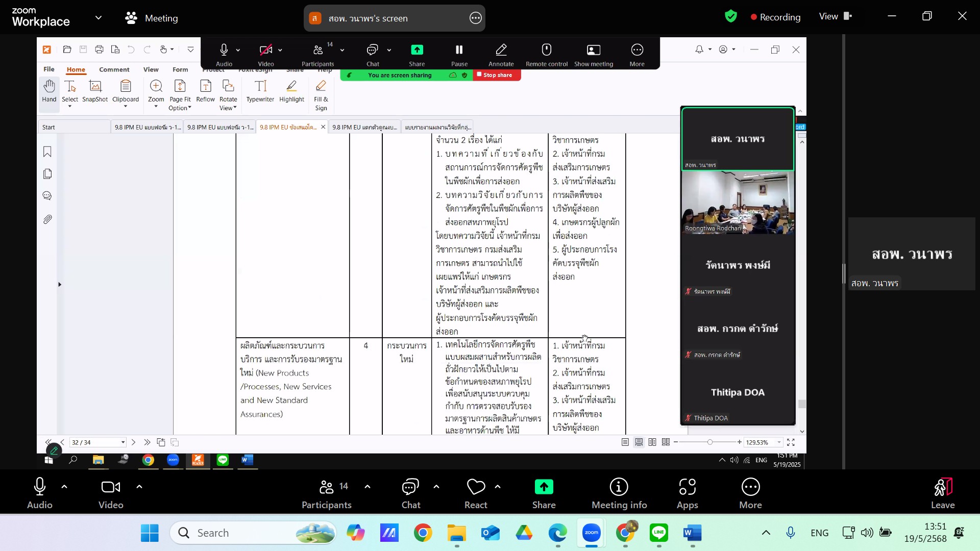Toggle full screen view in reader

click(x=791, y=442)
